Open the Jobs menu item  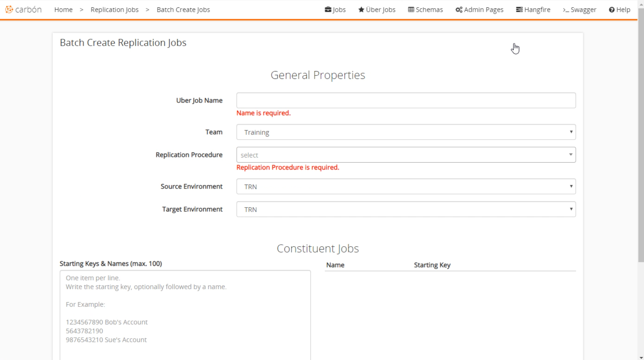coord(335,9)
